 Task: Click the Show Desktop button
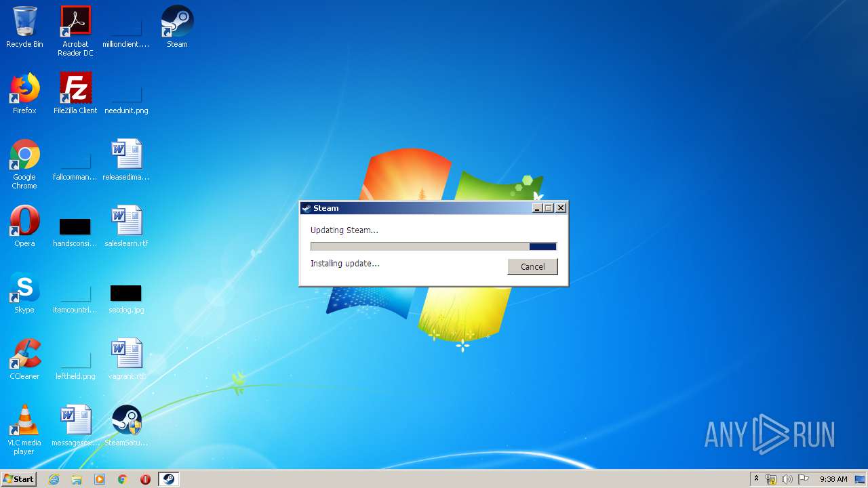[x=860, y=479]
